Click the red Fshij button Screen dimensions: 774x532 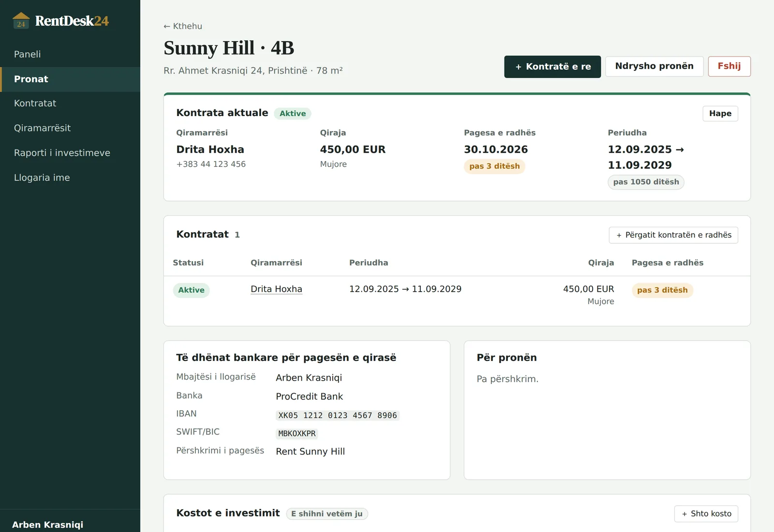[729, 66]
